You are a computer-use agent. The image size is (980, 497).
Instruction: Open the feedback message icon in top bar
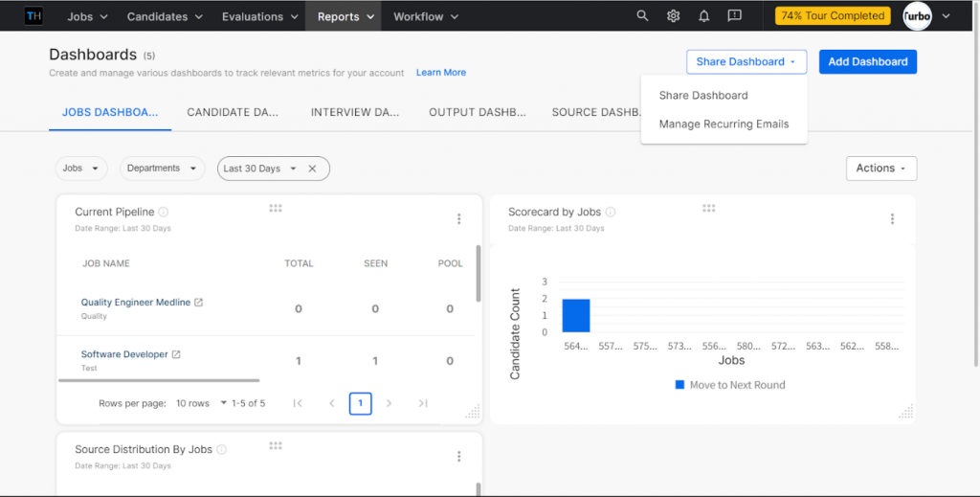point(734,16)
